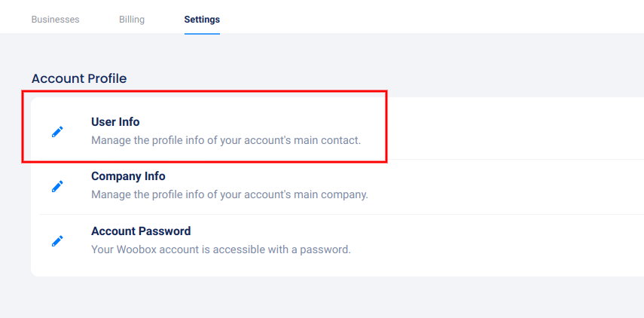Image resolution: width=644 pixels, height=318 pixels.
Task: Click the blue underline beneath Settings
Action: pyautogui.click(x=202, y=33)
